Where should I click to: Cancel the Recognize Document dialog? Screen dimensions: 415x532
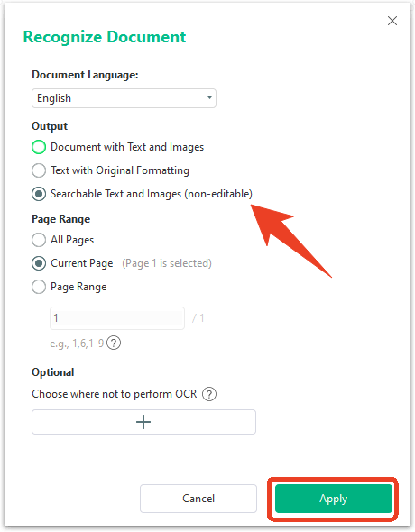pyautogui.click(x=198, y=499)
